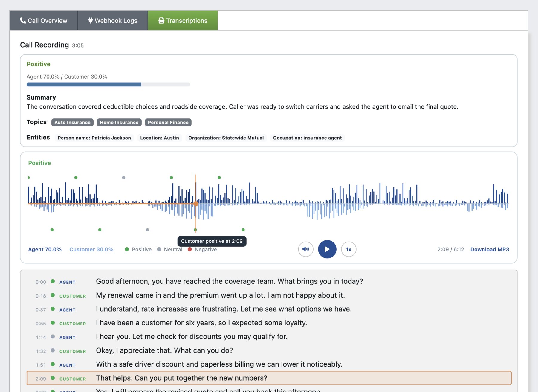Jump to 1:14 agent discounts line
The height and width of the screenshot is (392, 538).
[x=269, y=337]
